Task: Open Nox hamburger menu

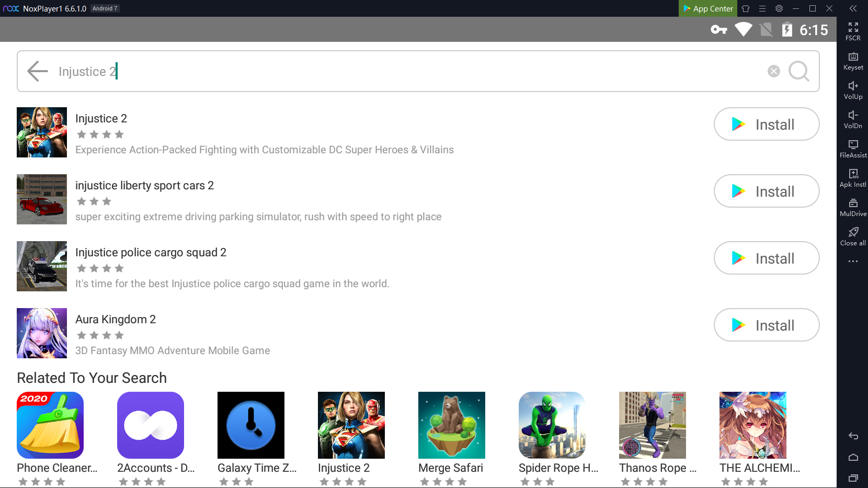Action: tap(762, 8)
